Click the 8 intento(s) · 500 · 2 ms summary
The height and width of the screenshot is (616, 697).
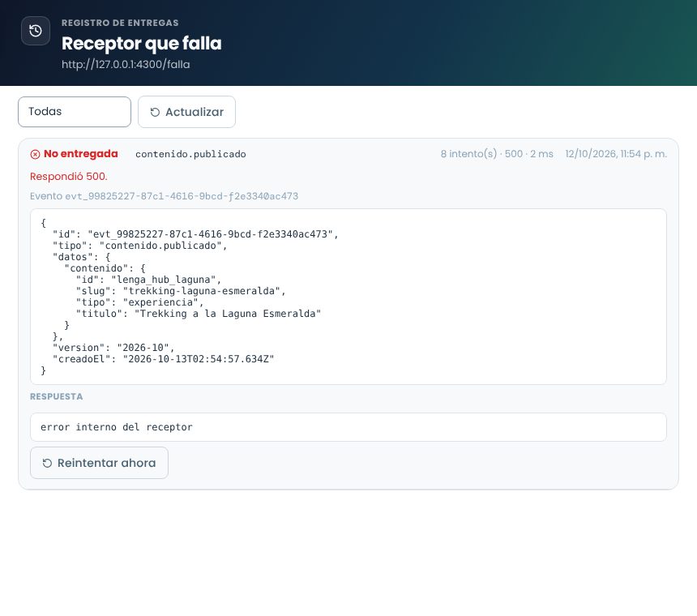click(x=497, y=154)
